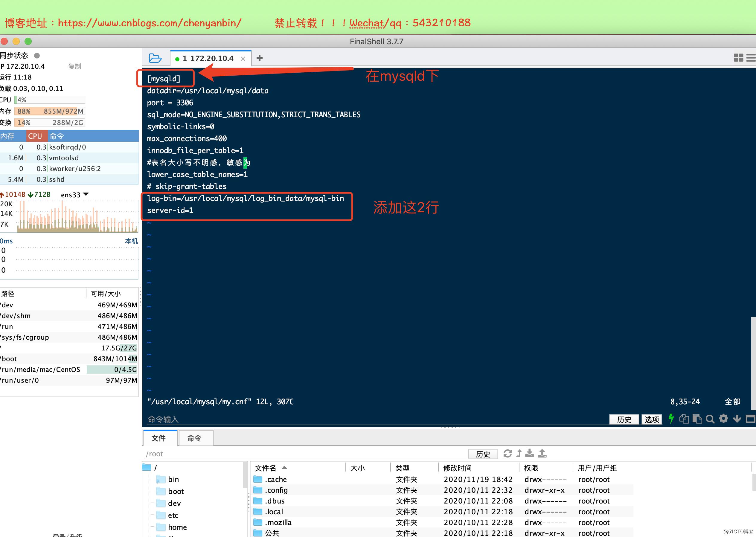
Task: Click the terminal copy icon
Action: (684, 419)
